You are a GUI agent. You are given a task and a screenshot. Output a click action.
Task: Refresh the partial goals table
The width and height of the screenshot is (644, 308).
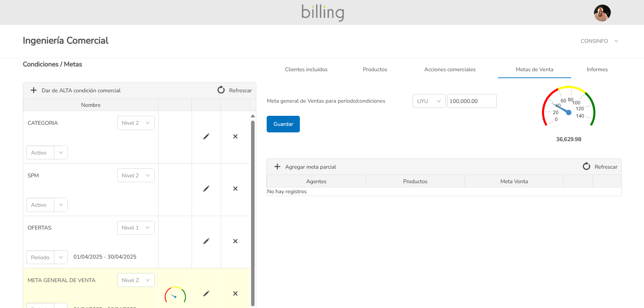(587, 167)
